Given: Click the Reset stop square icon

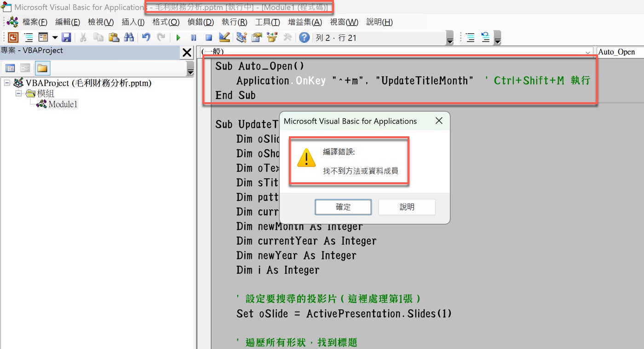Looking at the screenshot, I should point(208,38).
